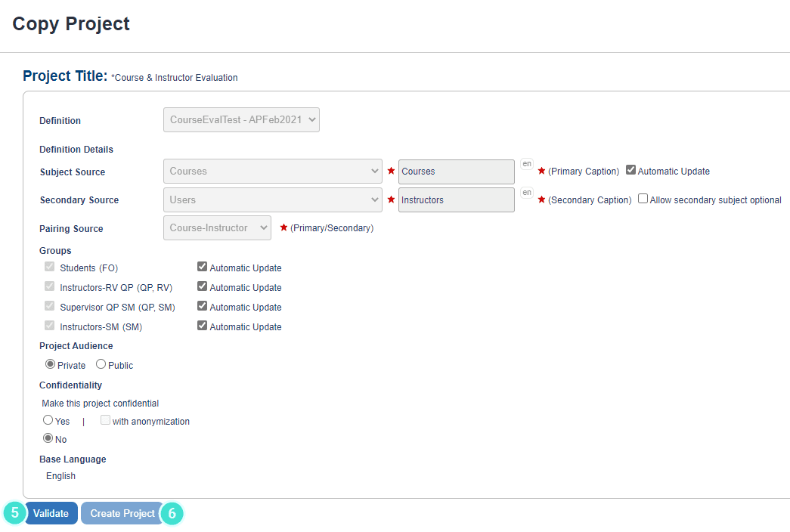Toggle the Instructors-SM (SM) group checkbox
The height and width of the screenshot is (532, 790).
[49, 326]
